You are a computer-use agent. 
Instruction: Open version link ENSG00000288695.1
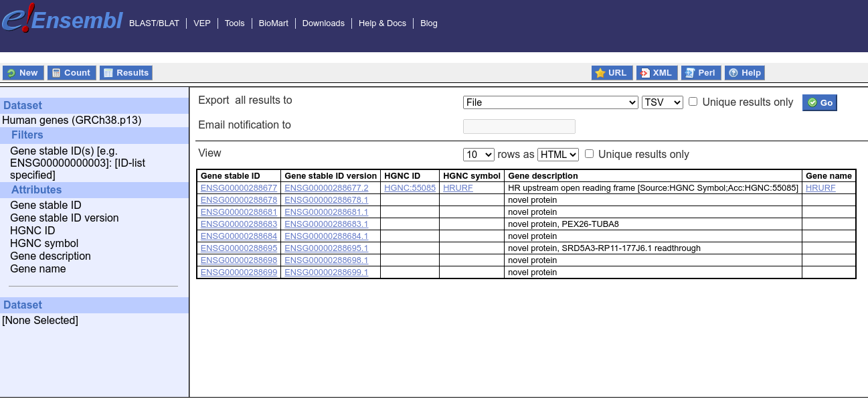click(x=327, y=248)
